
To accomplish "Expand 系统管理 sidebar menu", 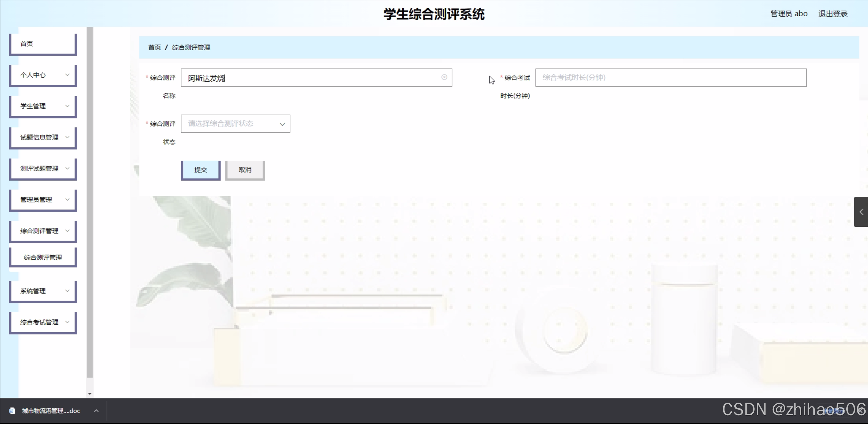I will [x=43, y=291].
